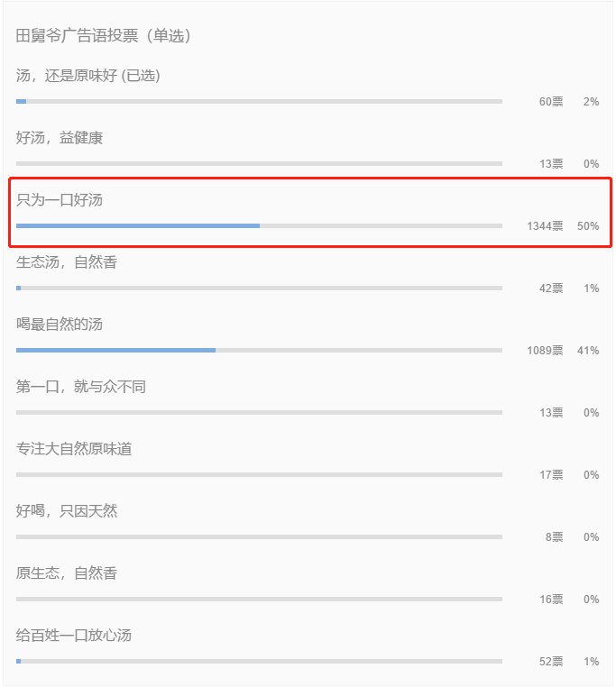The width and height of the screenshot is (616, 687).
Task: Click the 1344票 vote count
Action: [545, 226]
